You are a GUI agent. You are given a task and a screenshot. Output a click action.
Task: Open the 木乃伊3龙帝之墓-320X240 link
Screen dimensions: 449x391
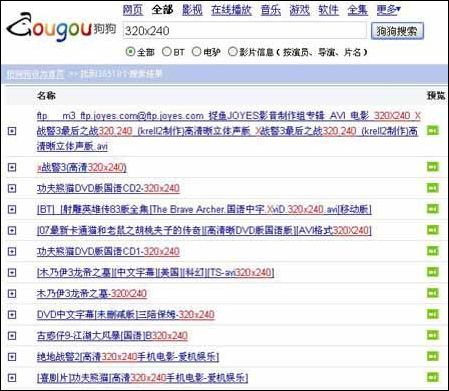coord(92,294)
